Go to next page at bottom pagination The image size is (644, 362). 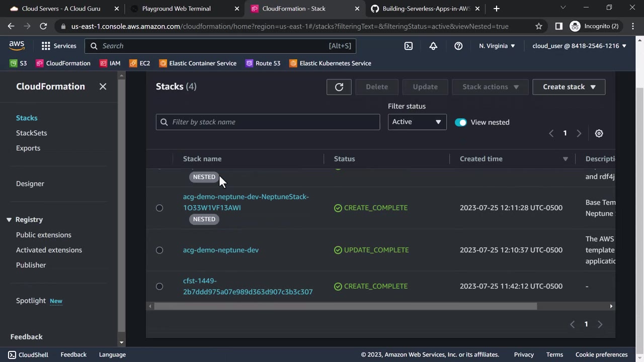(600, 324)
